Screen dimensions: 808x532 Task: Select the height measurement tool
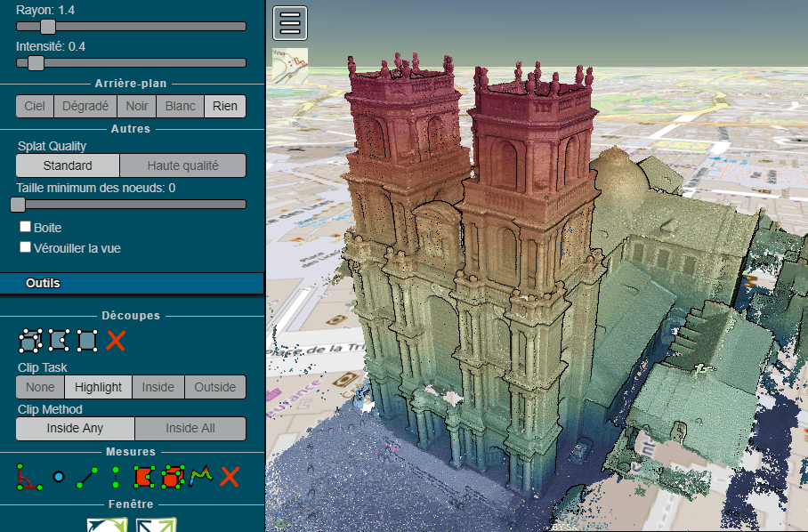click(116, 477)
